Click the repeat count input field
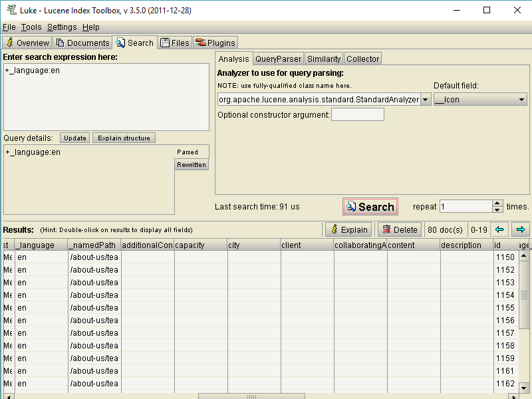 coord(466,207)
